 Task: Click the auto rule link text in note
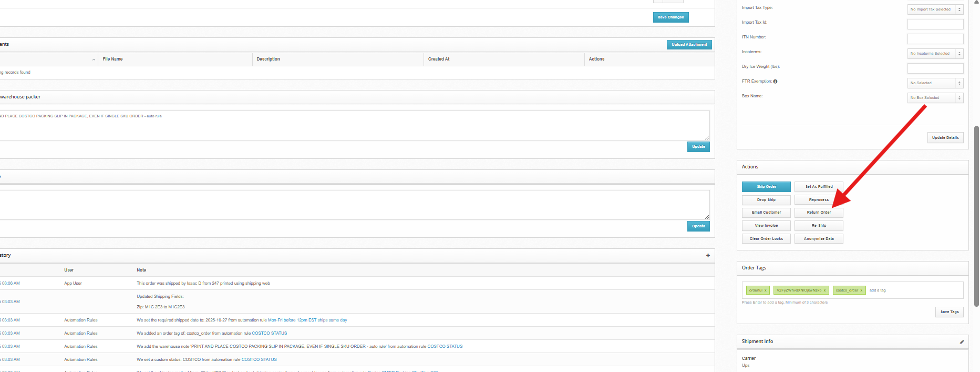point(154,116)
